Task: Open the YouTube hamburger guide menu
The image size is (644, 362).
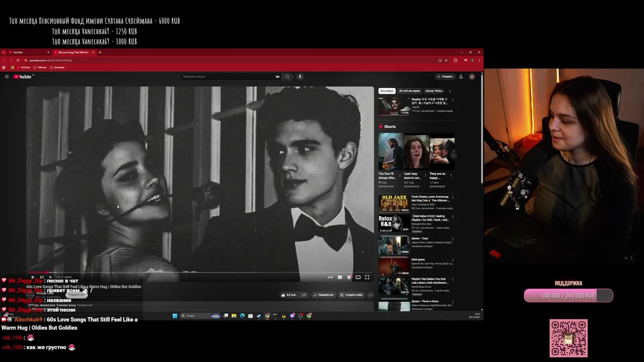Action: 7,76
